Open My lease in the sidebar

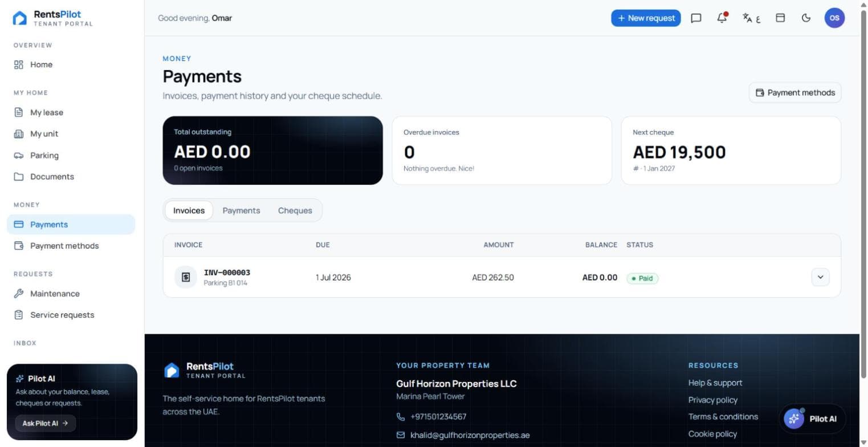tap(71, 112)
